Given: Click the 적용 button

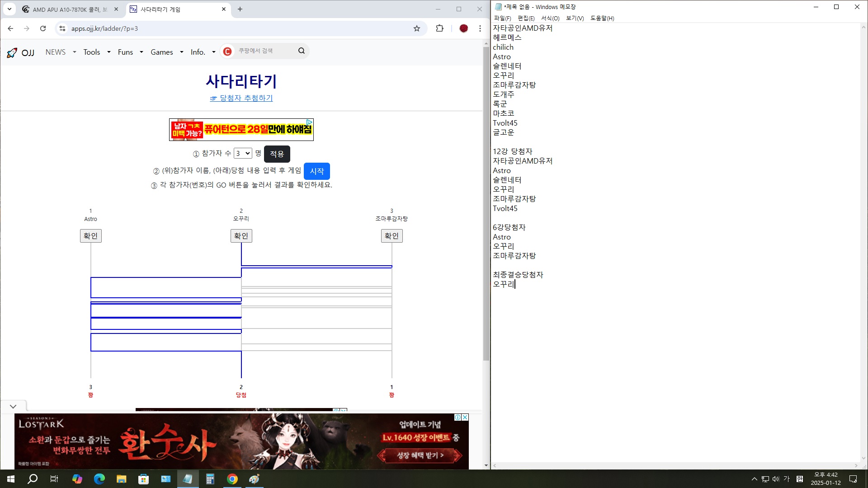Looking at the screenshot, I should pyautogui.click(x=277, y=154).
